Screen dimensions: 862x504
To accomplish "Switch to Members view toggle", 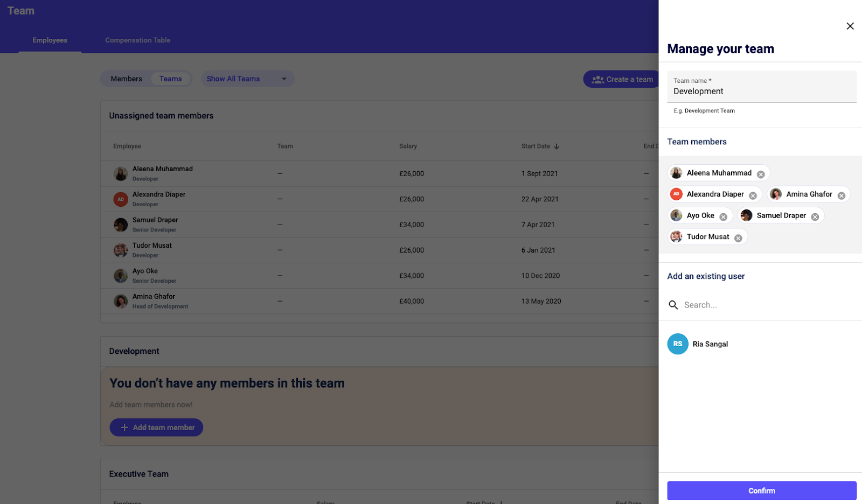I will point(127,79).
